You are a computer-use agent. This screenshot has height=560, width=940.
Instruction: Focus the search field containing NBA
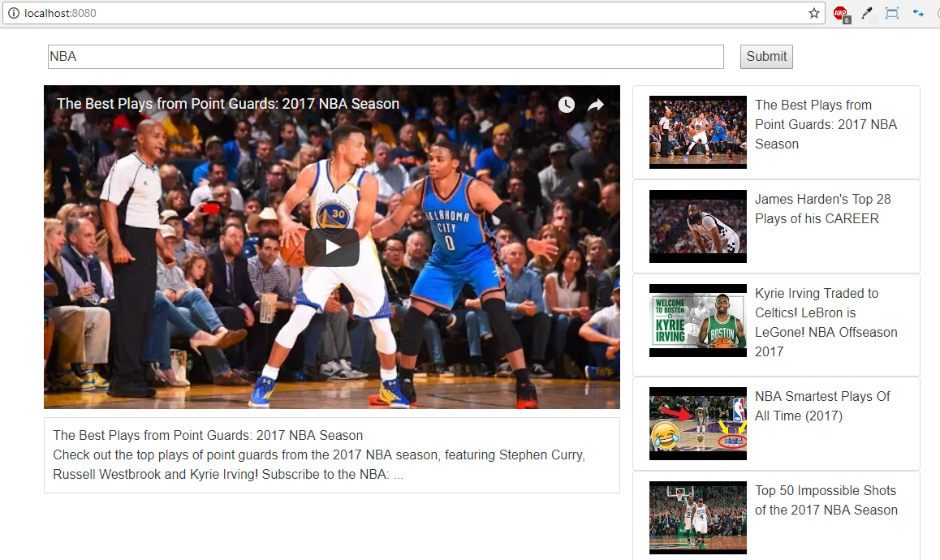(x=386, y=56)
